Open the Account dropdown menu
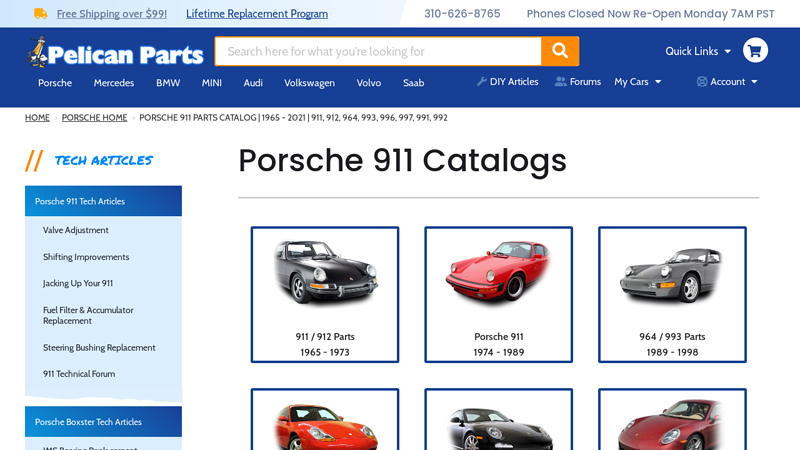800x450 pixels. (x=727, y=82)
